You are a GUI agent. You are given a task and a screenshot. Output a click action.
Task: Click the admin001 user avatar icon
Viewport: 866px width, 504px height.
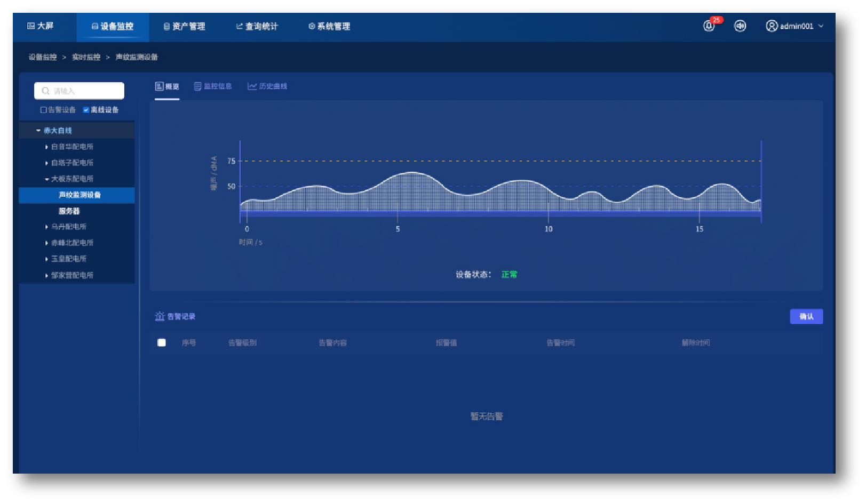click(772, 26)
